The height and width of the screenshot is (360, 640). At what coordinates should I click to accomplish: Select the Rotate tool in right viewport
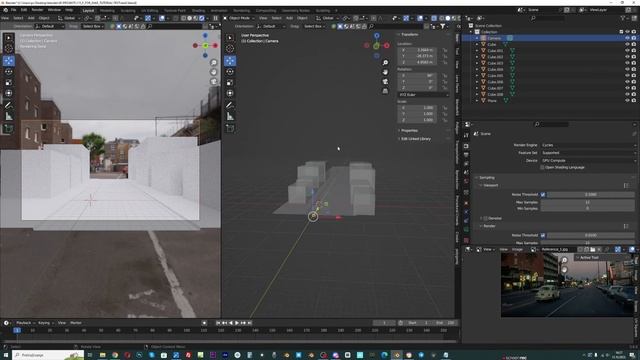(x=230, y=71)
